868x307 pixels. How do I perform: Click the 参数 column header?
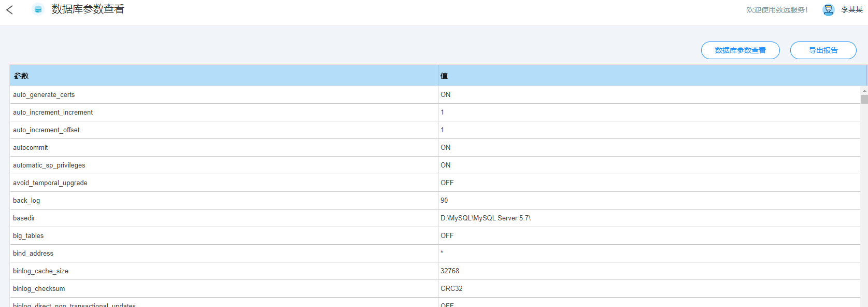point(224,76)
